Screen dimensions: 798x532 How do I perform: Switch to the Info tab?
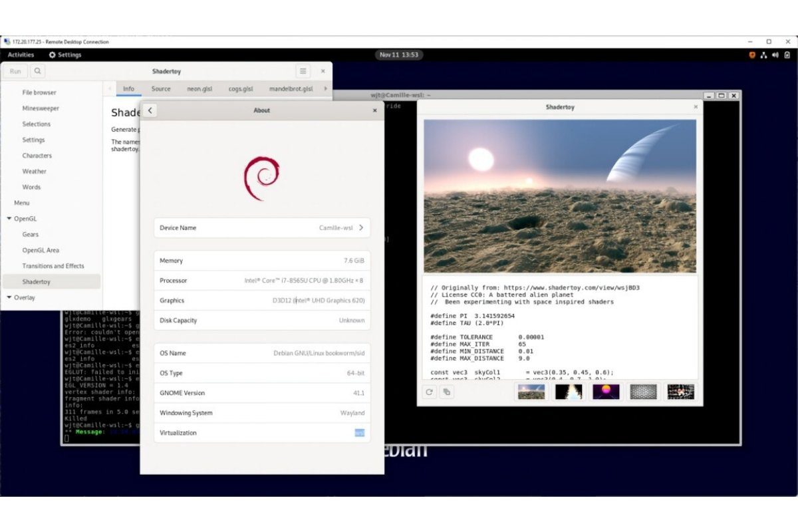coord(128,89)
